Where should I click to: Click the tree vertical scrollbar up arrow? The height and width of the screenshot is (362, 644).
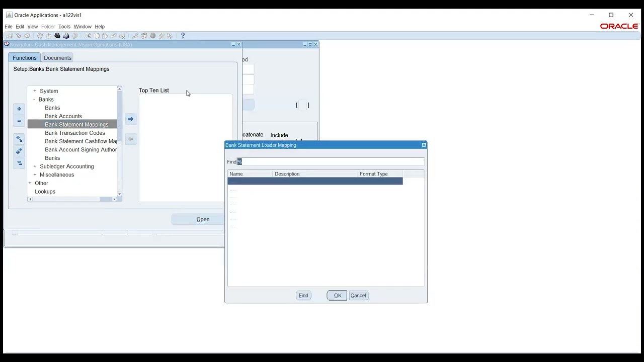pos(119,88)
